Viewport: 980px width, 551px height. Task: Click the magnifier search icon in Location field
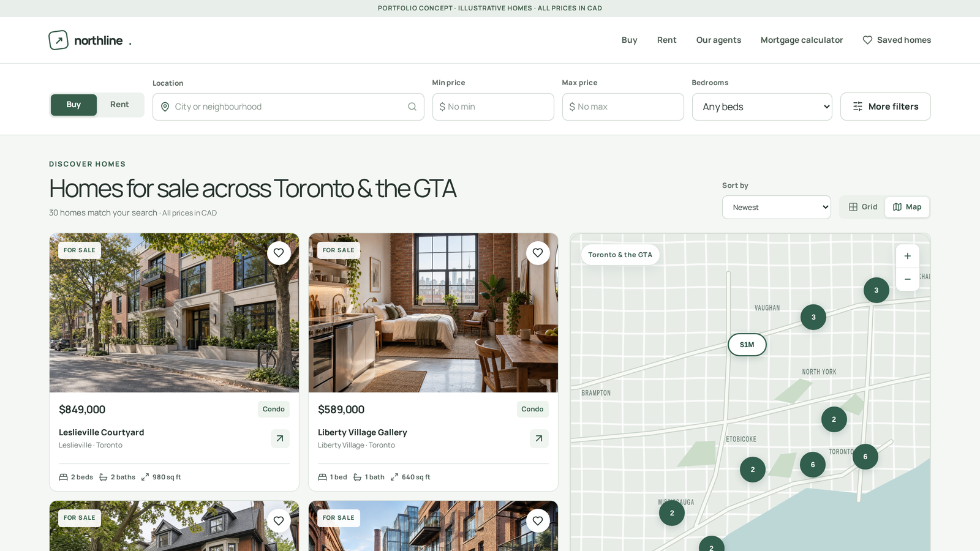click(412, 107)
